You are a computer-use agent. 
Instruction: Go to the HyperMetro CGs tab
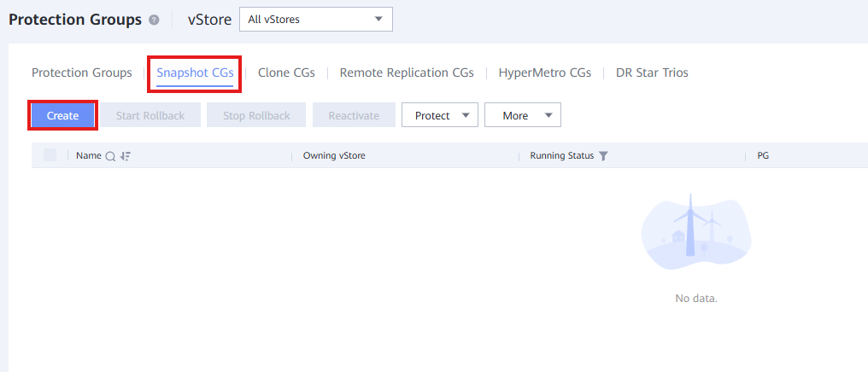point(545,73)
